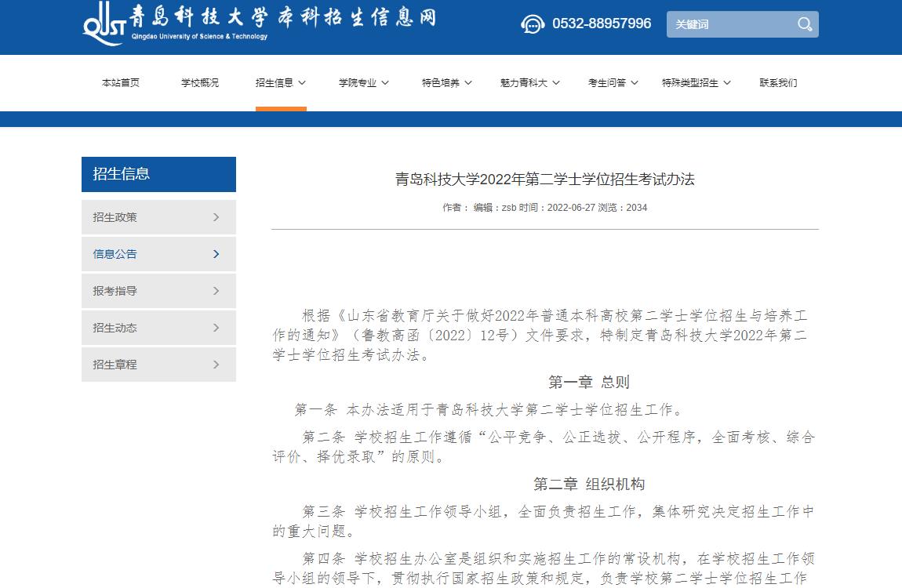Image resolution: width=902 pixels, height=588 pixels.
Task: Click the QUST university logo
Action: pos(104,23)
